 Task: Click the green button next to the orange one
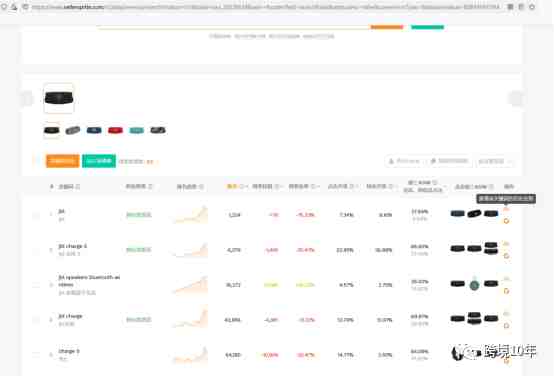click(x=99, y=161)
